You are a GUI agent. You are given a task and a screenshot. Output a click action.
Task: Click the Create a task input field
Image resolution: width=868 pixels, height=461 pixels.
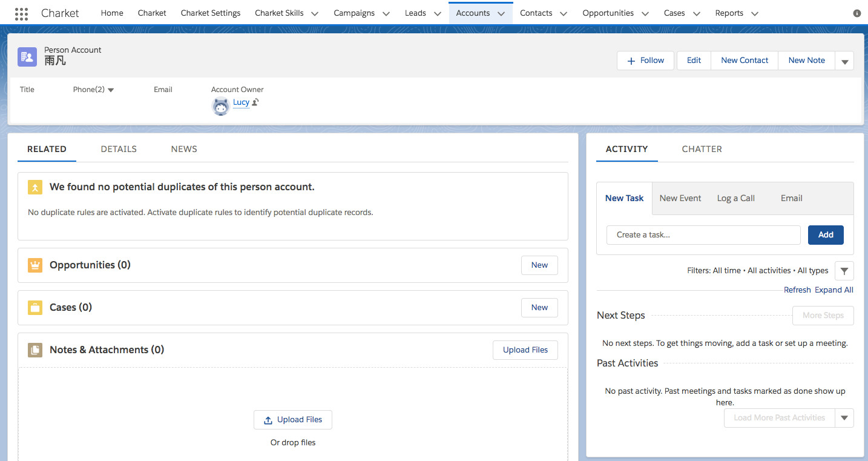point(703,235)
